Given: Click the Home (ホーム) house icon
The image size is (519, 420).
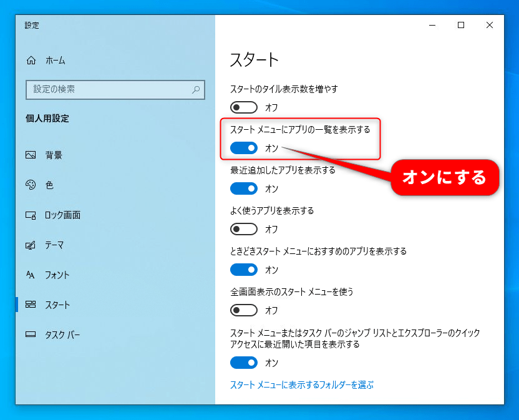Looking at the screenshot, I should pyautogui.click(x=31, y=61).
